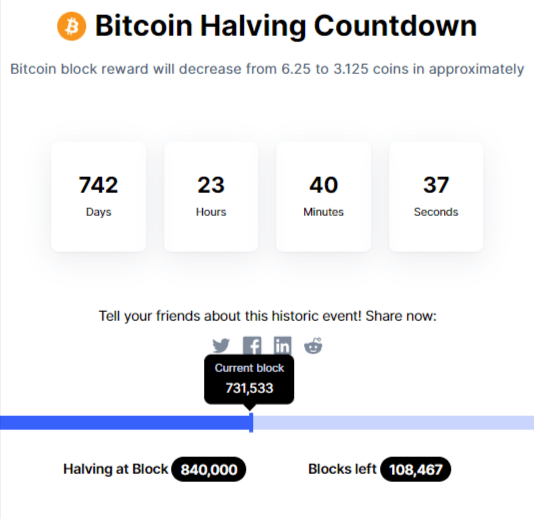The image size is (534, 519).
Task: Click the light blue remaining progress section
Action: click(393, 423)
